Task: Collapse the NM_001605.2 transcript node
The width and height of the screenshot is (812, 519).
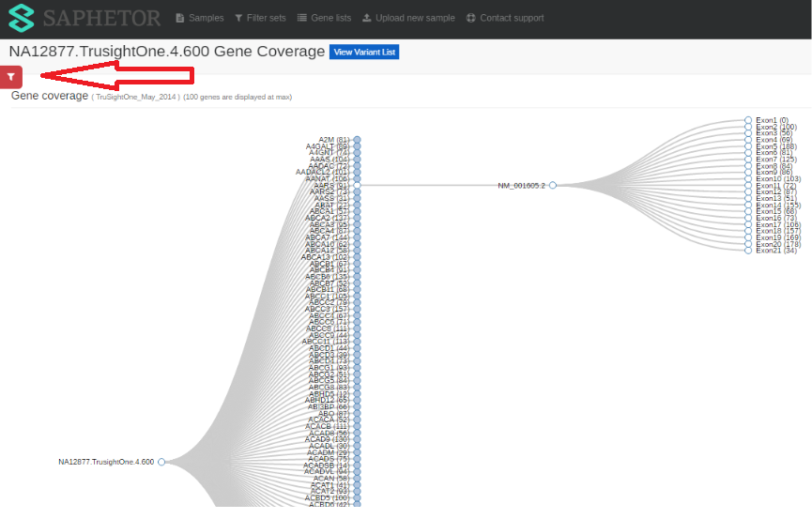Action: pos(553,186)
